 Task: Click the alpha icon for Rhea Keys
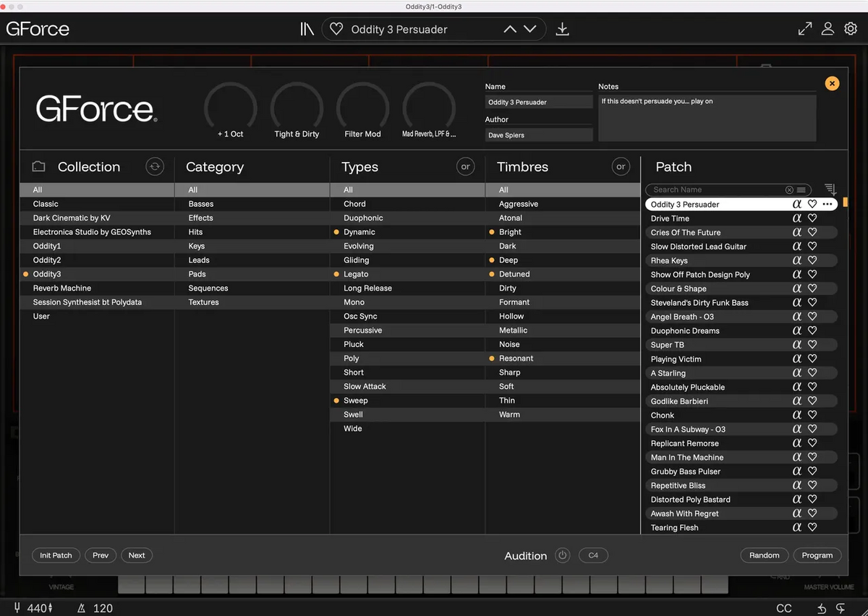(797, 260)
